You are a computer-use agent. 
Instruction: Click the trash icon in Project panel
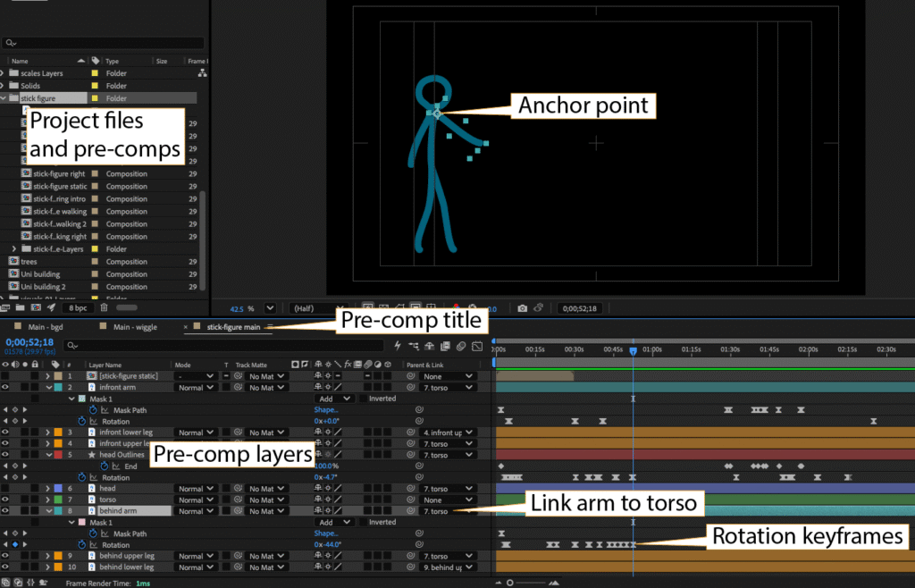coord(105,307)
